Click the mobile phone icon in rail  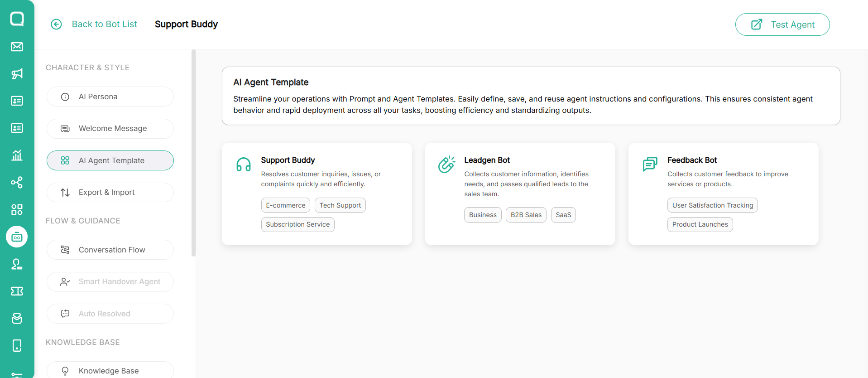tap(17, 345)
